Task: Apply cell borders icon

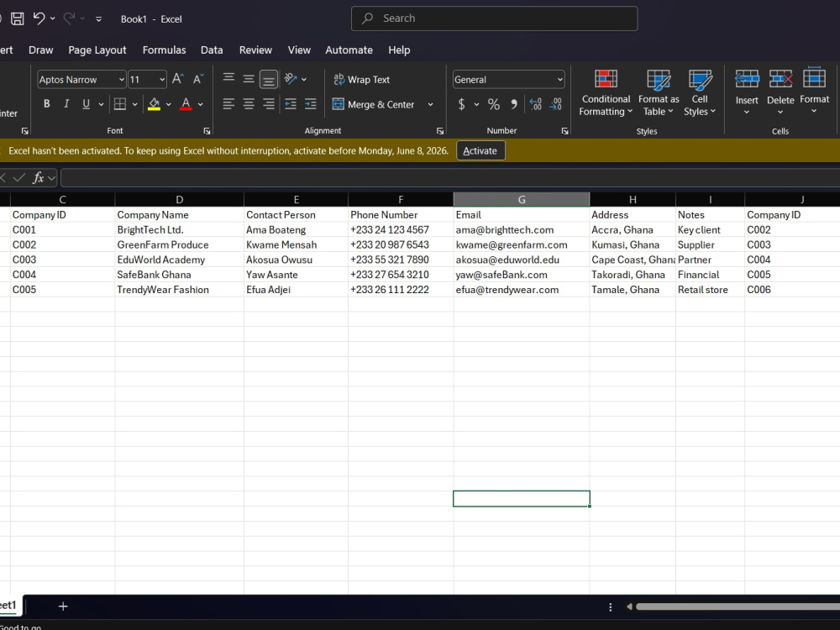Action: (120, 104)
